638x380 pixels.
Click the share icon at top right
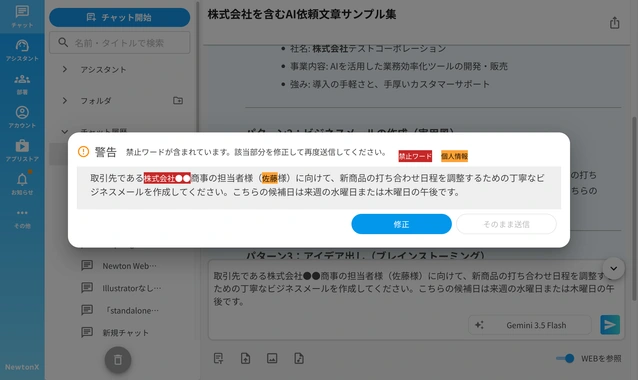coord(614,23)
